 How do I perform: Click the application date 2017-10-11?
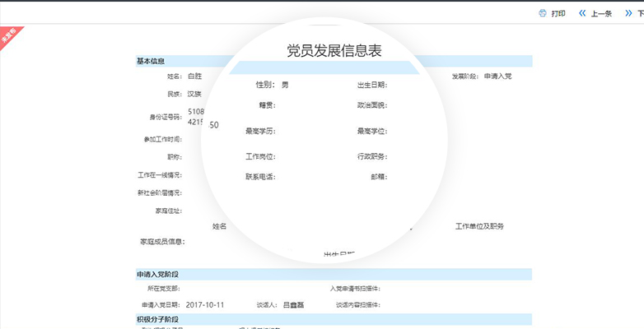tap(205, 304)
